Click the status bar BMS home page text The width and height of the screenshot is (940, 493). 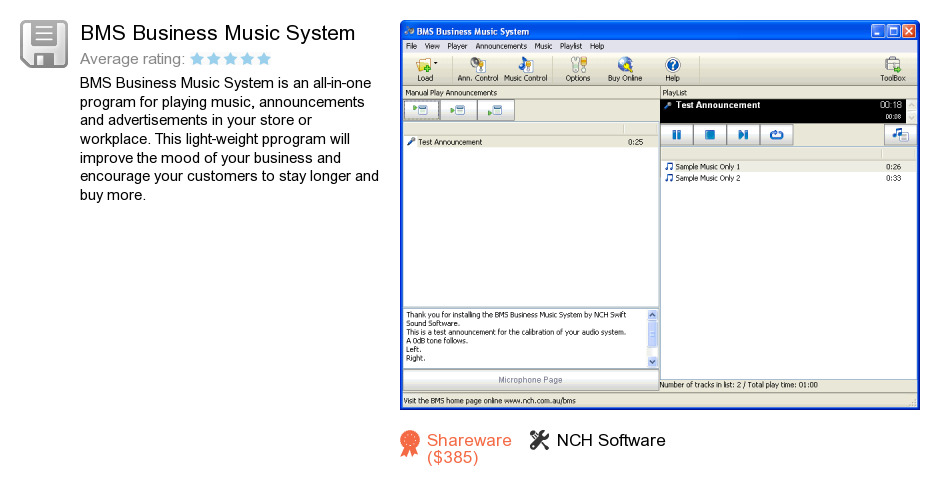490,401
